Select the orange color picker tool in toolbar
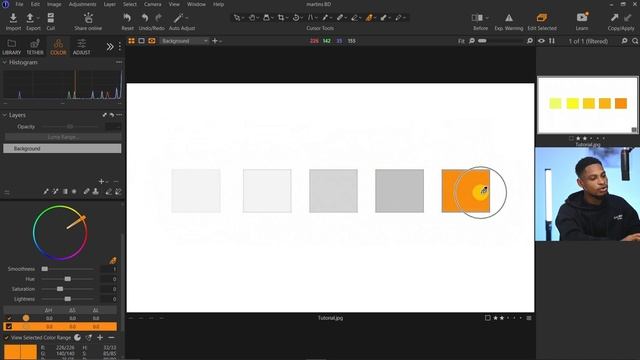 pos(369,18)
